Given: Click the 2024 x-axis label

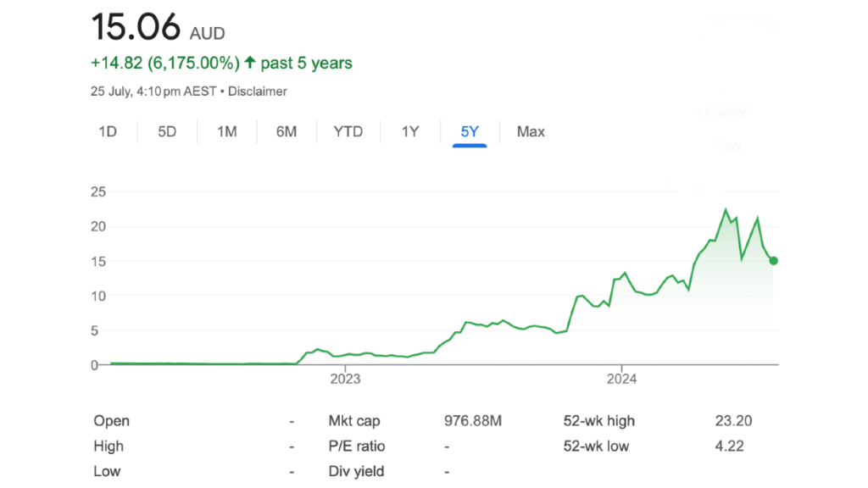Looking at the screenshot, I should point(621,379).
